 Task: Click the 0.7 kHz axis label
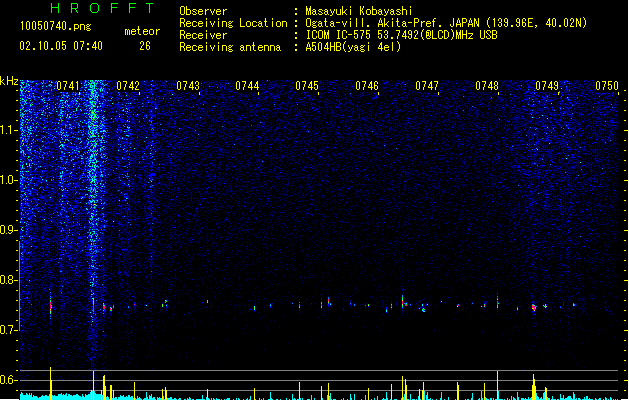click(8, 330)
